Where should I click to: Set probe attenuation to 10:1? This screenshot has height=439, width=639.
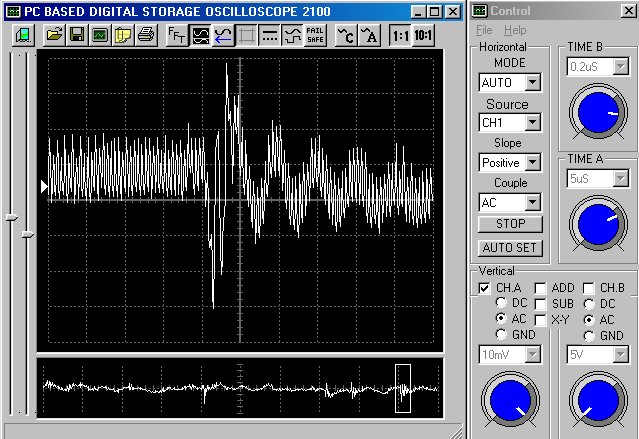tap(423, 36)
